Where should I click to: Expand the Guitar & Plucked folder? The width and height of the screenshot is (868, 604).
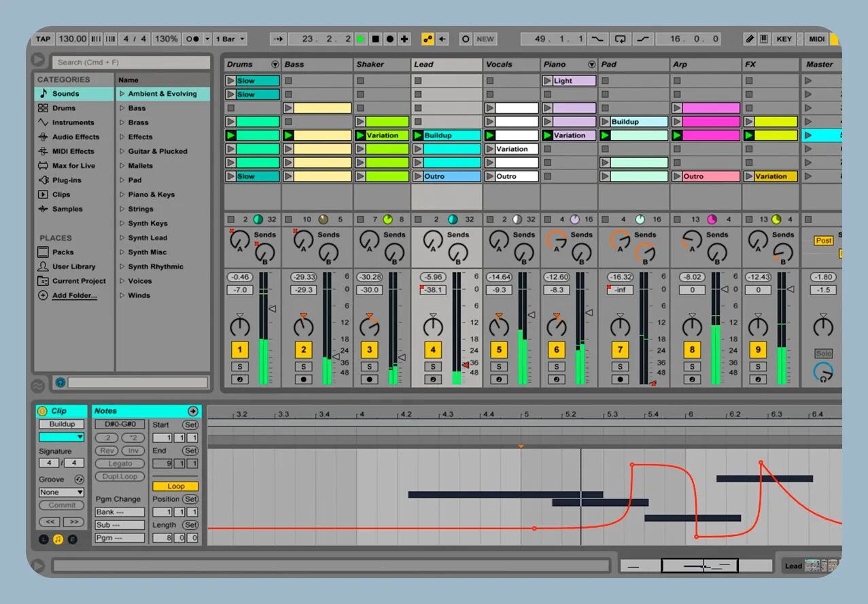pyautogui.click(x=122, y=151)
